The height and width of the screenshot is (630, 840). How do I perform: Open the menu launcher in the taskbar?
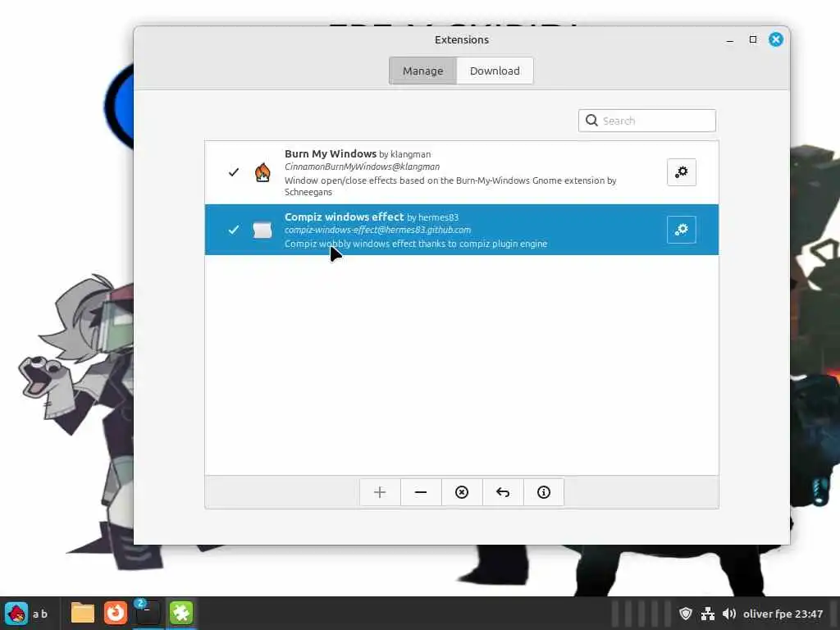16,613
